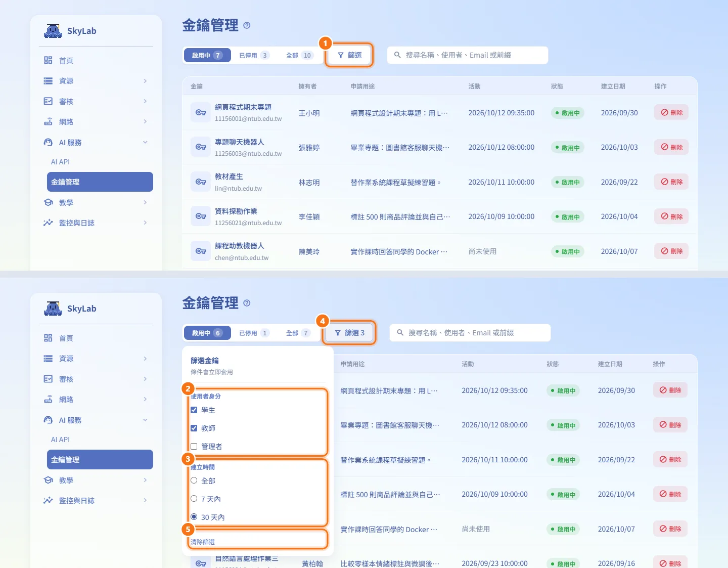
Task: Expand 網路 chevron in the upper sidebar
Action: coord(145,121)
